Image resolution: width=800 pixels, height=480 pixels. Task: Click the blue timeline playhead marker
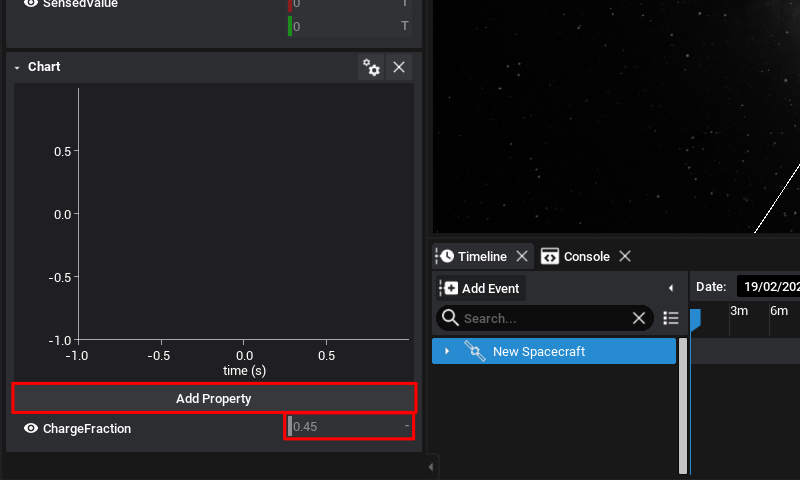click(x=695, y=320)
